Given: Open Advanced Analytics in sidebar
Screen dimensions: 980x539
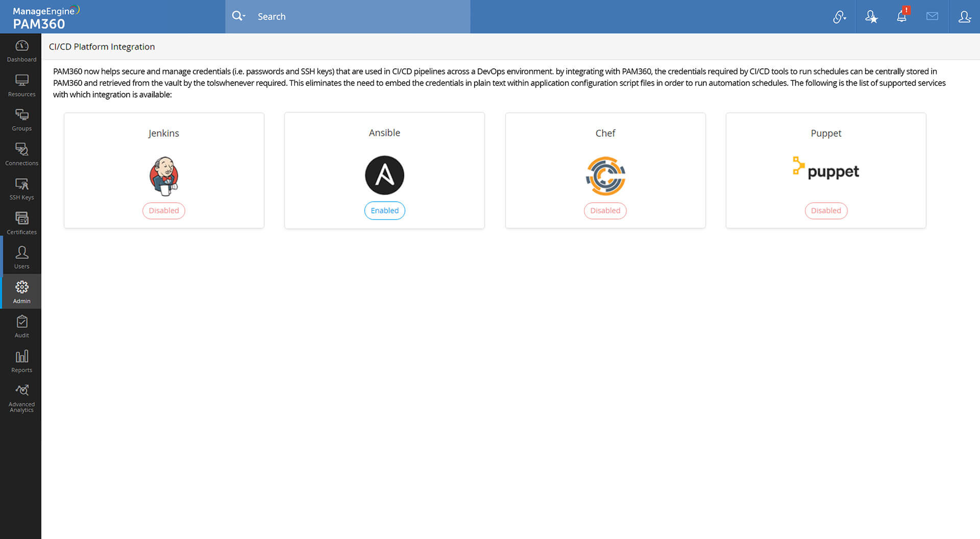Looking at the screenshot, I should [x=21, y=398].
